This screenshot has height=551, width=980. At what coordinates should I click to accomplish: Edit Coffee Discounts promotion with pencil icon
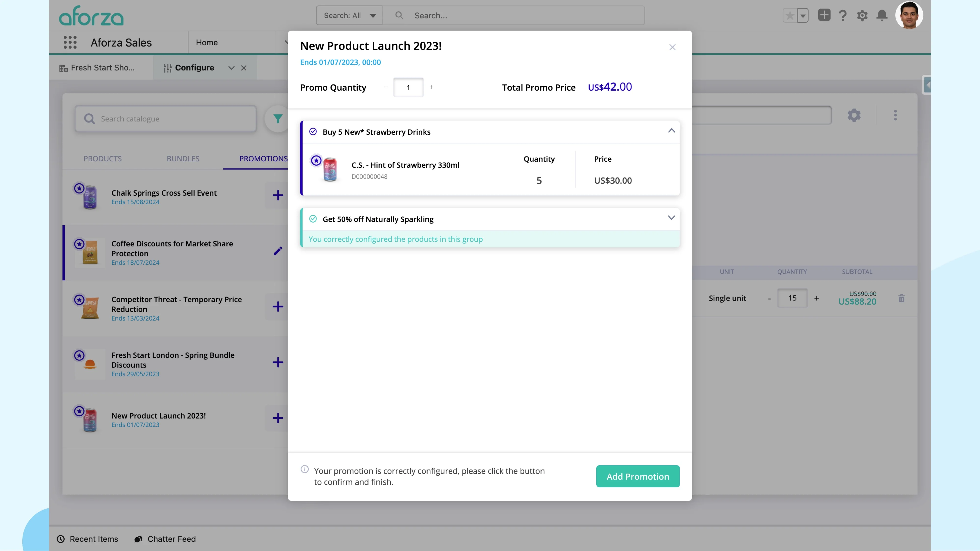tap(278, 251)
